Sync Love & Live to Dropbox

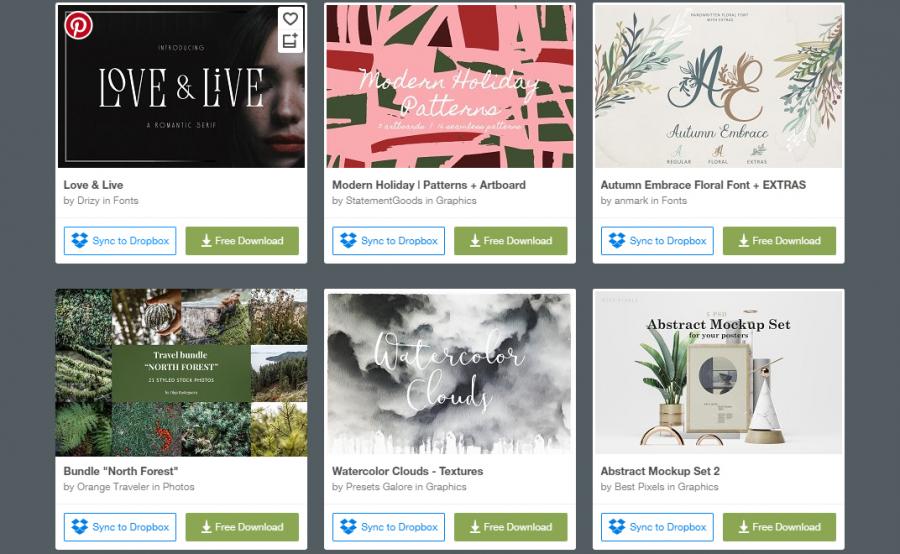(120, 241)
